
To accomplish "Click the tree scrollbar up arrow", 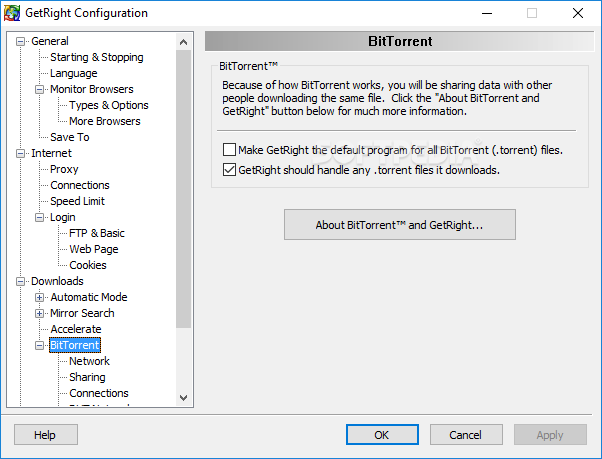I will (x=184, y=42).
